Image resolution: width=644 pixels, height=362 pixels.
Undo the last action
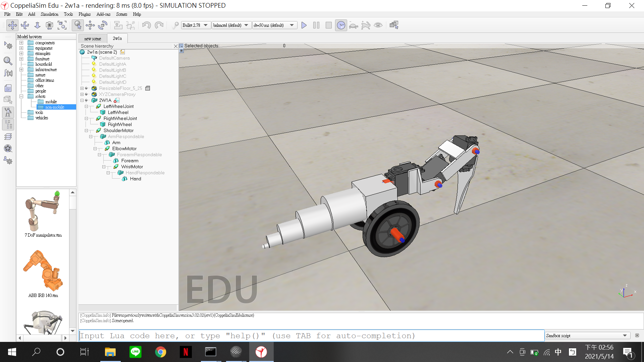point(146,25)
